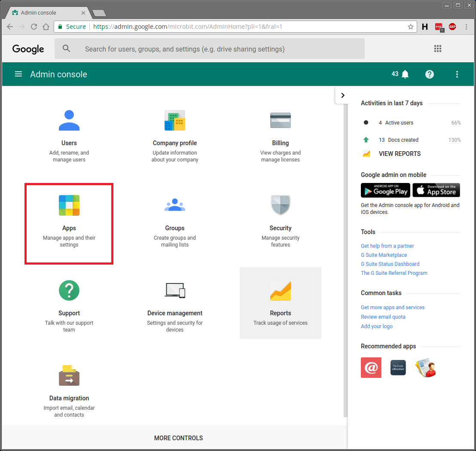Click the Admin console header title
This screenshot has height=451, width=476.
click(x=58, y=74)
